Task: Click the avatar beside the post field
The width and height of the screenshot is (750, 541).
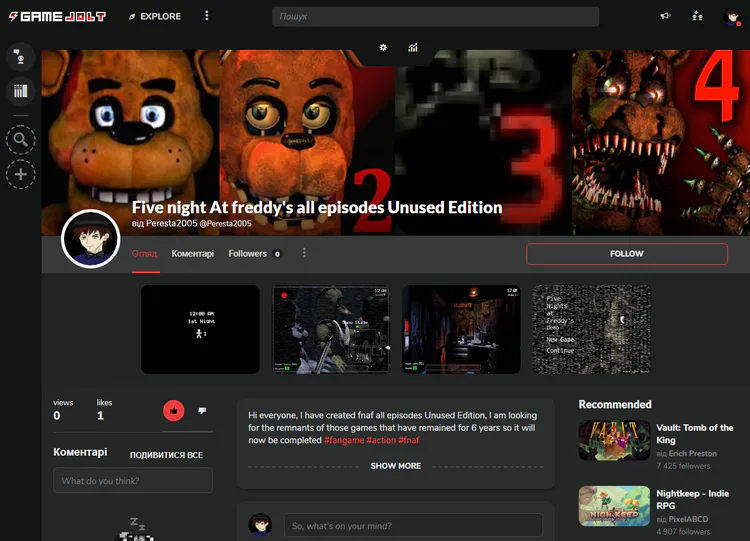Action: pyautogui.click(x=260, y=525)
